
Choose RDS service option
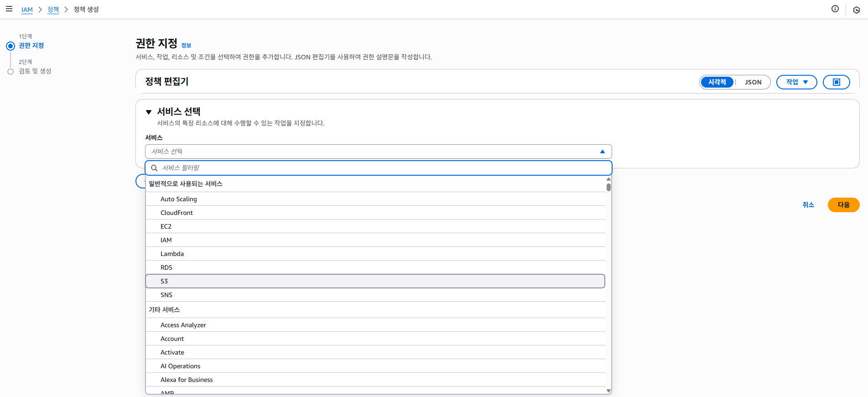(375, 267)
